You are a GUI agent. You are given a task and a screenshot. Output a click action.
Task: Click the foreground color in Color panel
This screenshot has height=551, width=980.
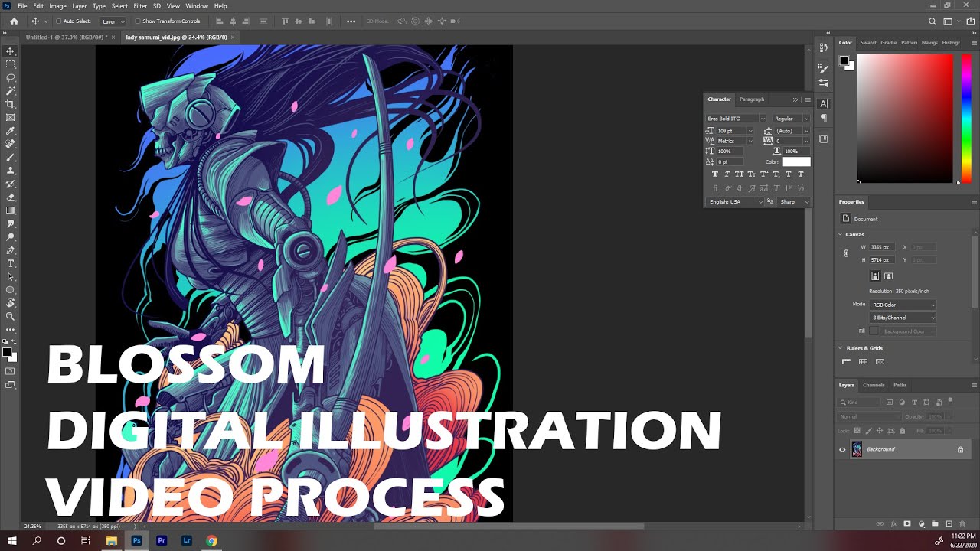(x=844, y=60)
